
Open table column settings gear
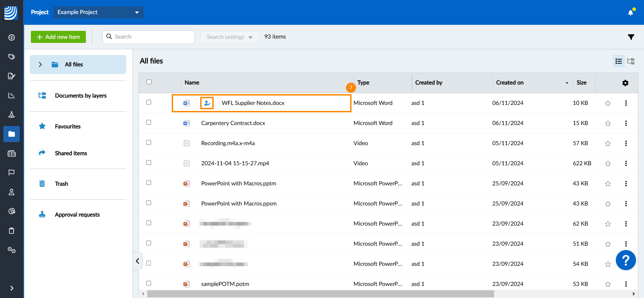point(625,83)
